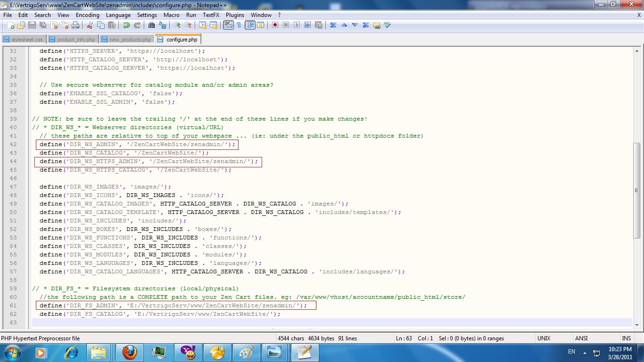Cut selection with the scissors icon

90,25
